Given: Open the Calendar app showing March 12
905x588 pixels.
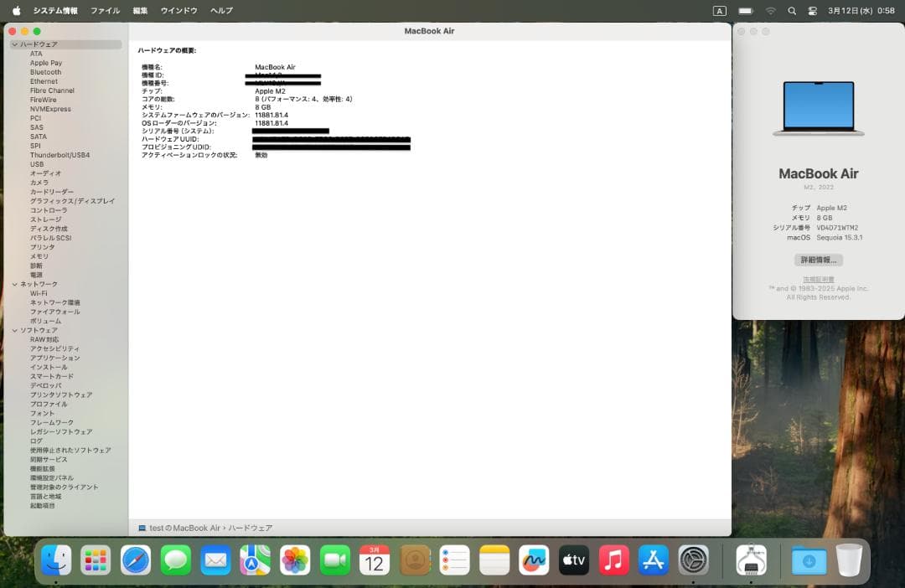Looking at the screenshot, I should click(x=374, y=560).
